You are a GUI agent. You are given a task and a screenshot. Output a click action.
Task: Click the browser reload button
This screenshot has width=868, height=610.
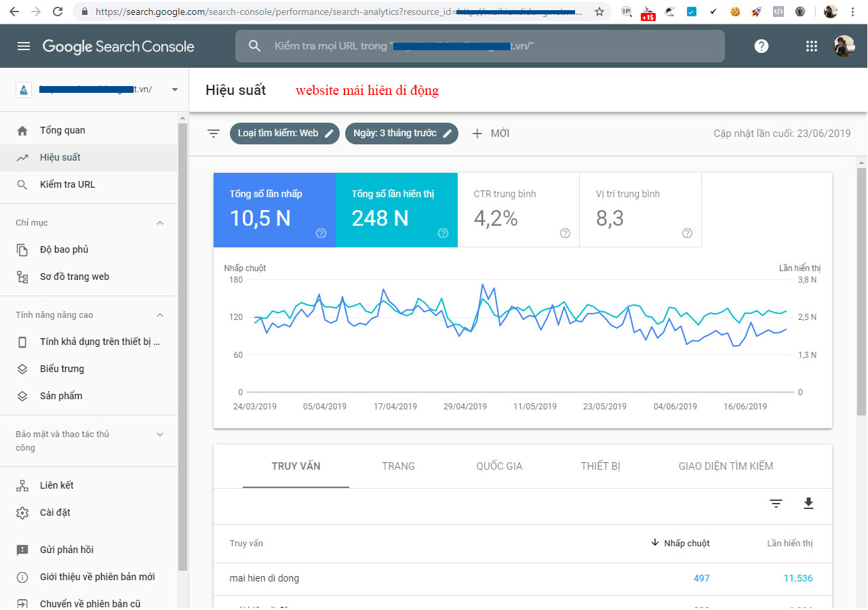58,12
